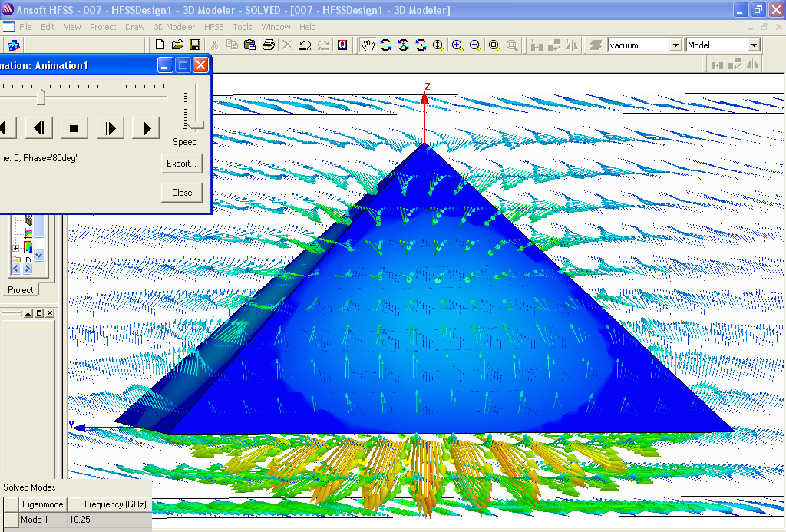This screenshot has height=532, width=786.
Task: Click the project tree scroll left arrow
Action: coord(15,269)
